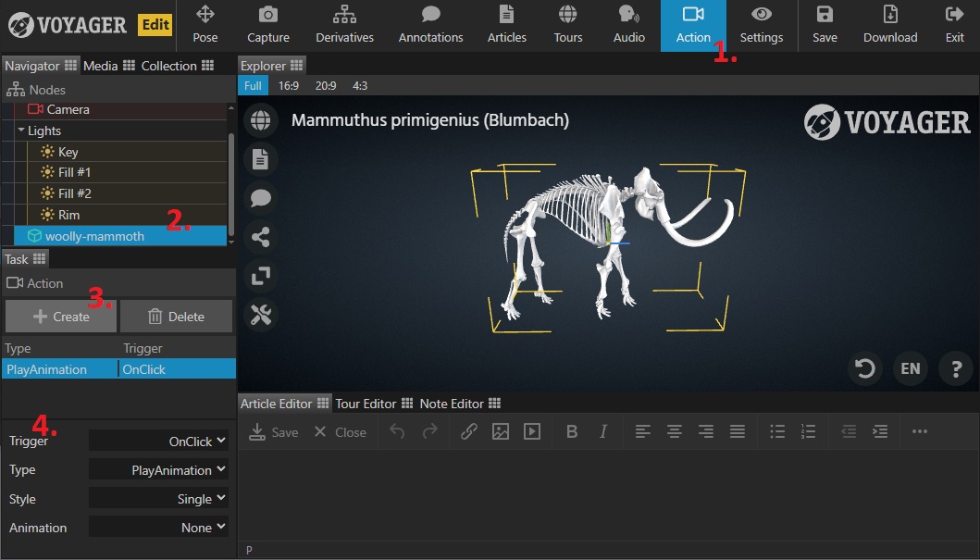Toggle fullscreen icon in viewer sidebar

click(x=261, y=276)
